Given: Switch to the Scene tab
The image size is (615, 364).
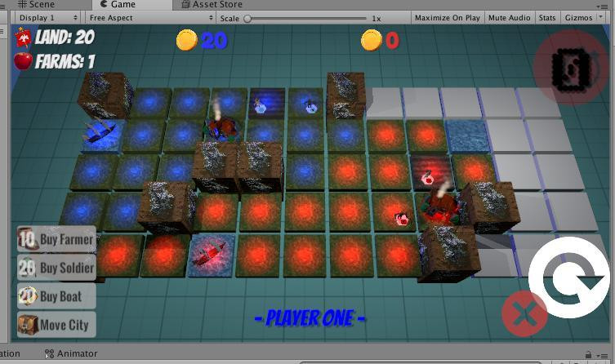Looking at the screenshot, I should [x=36, y=4].
